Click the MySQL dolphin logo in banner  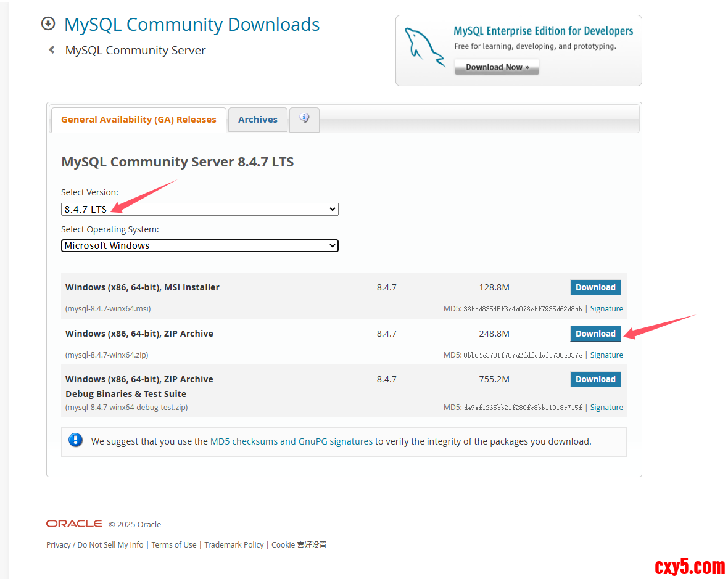(424, 47)
